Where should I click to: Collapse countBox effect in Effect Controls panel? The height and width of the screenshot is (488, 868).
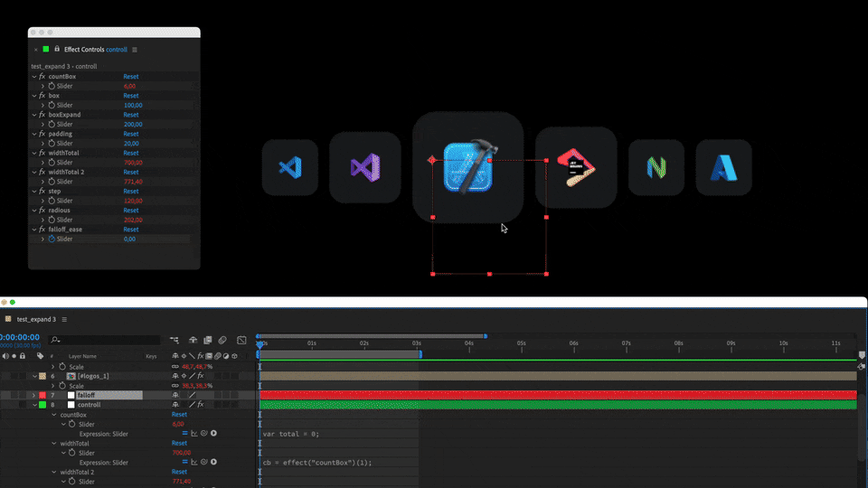[x=34, y=76]
